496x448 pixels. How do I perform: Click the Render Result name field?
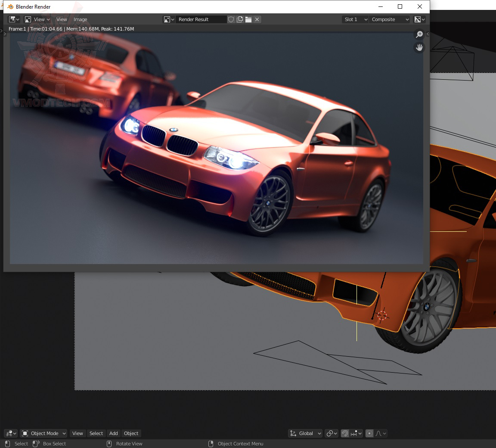(201, 20)
